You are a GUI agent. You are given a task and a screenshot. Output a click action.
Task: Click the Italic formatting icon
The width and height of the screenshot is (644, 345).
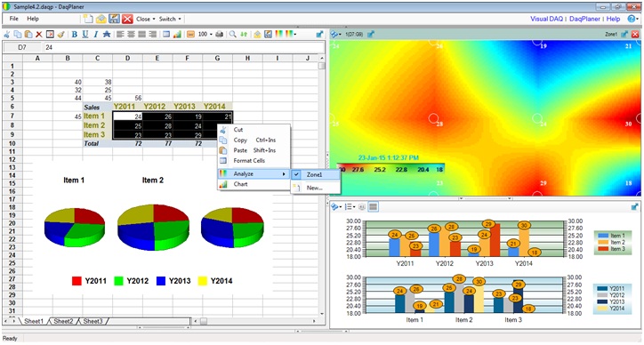point(96,35)
